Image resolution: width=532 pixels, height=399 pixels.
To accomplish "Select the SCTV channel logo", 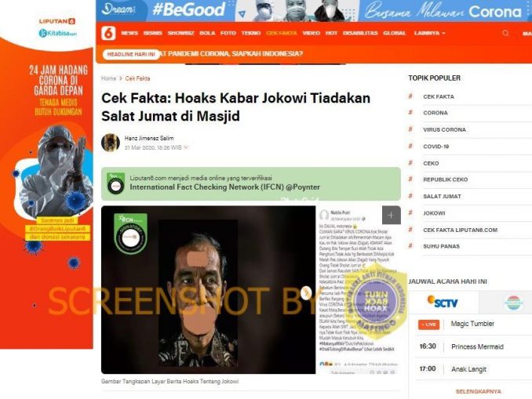I will point(443,302).
